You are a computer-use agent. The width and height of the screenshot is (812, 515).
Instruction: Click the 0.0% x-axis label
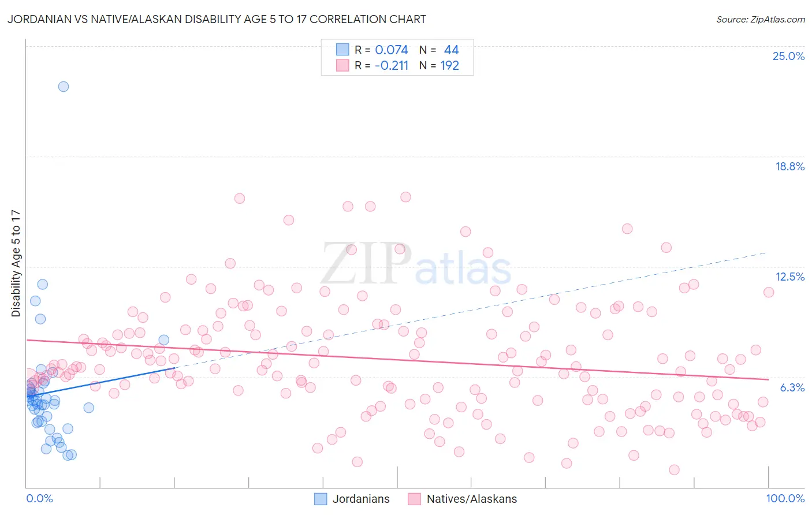point(39,498)
